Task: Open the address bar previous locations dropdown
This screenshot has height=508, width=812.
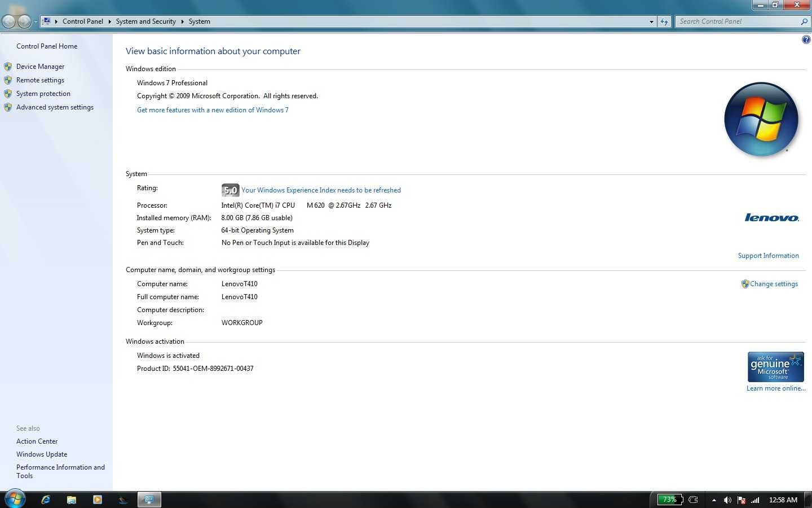Action: [x=651, y=21]
